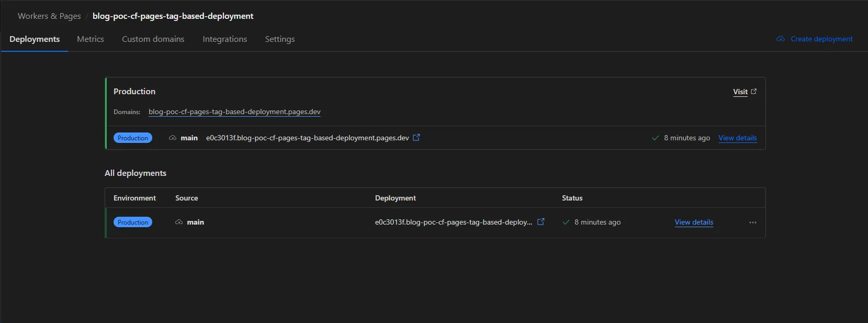Click the status checkmark in deployments table row

tap(566, 222)
